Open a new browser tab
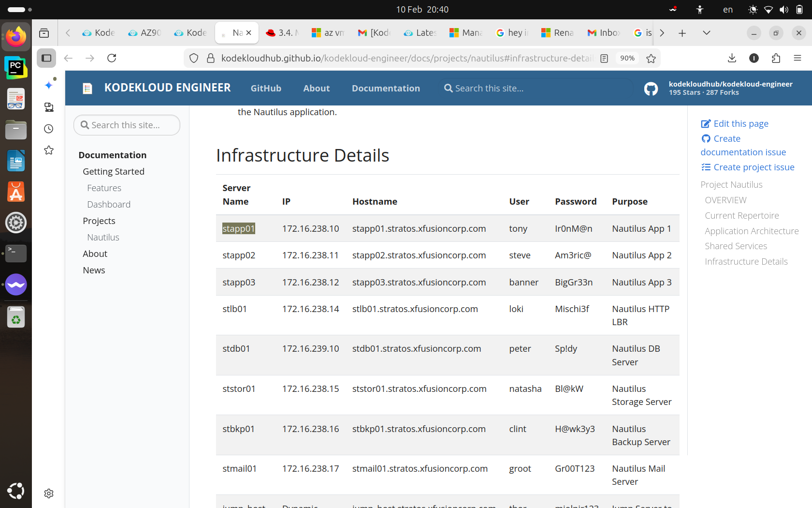This screenshot has height=508, width=812. pos(682,33)
